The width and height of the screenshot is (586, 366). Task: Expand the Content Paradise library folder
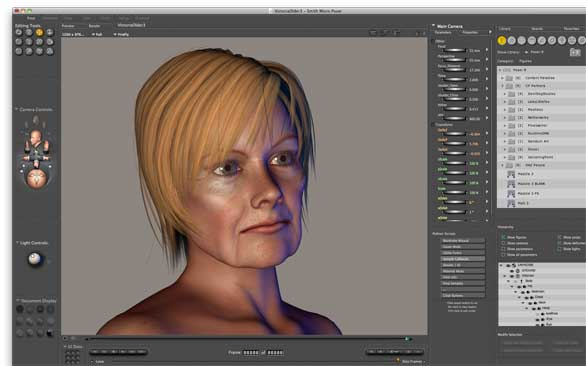tap(503, 78)
